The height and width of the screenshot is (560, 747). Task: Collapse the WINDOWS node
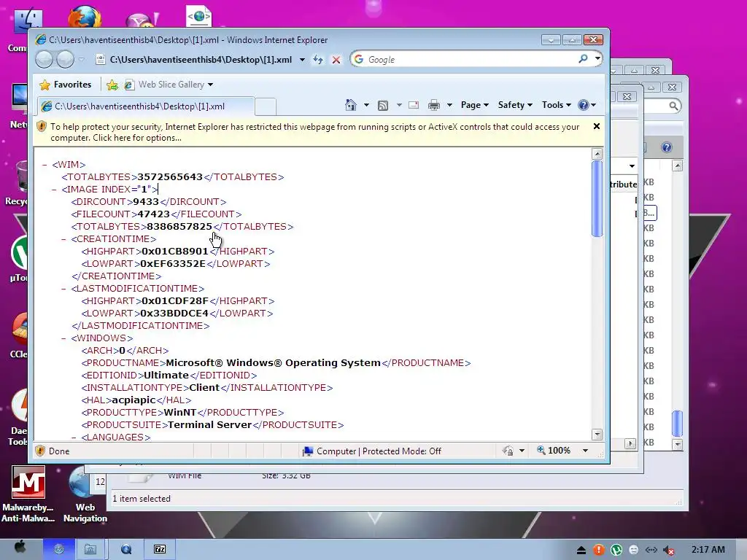[64, 338]
